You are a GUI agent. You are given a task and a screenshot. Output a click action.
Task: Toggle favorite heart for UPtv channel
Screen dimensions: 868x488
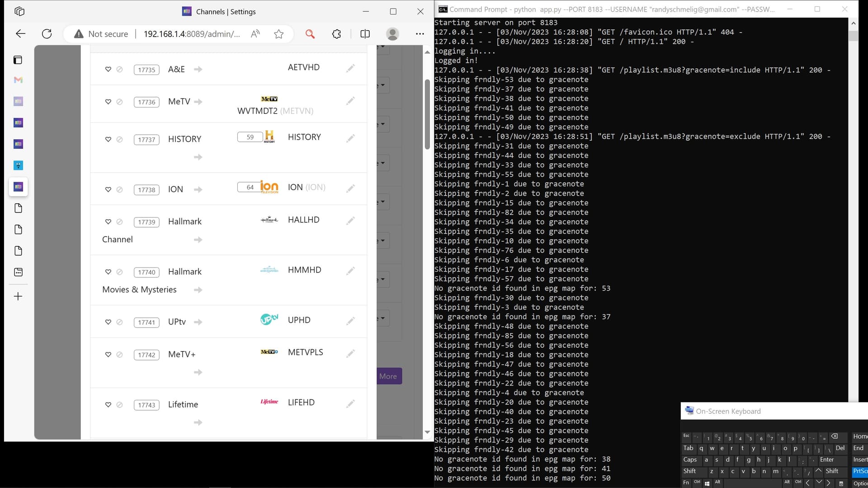[108, 322]
